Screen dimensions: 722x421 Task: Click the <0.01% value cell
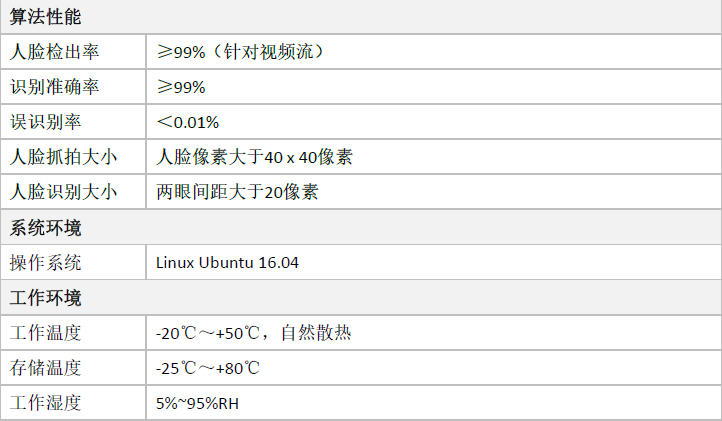tap(434, 122)
